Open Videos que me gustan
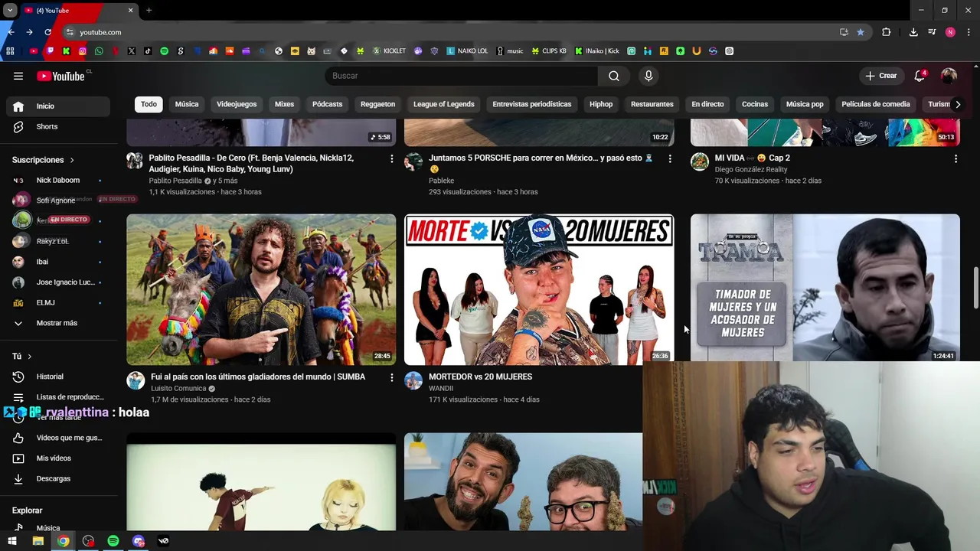This screenshot has height=551, width=980. tap(58, 438)
